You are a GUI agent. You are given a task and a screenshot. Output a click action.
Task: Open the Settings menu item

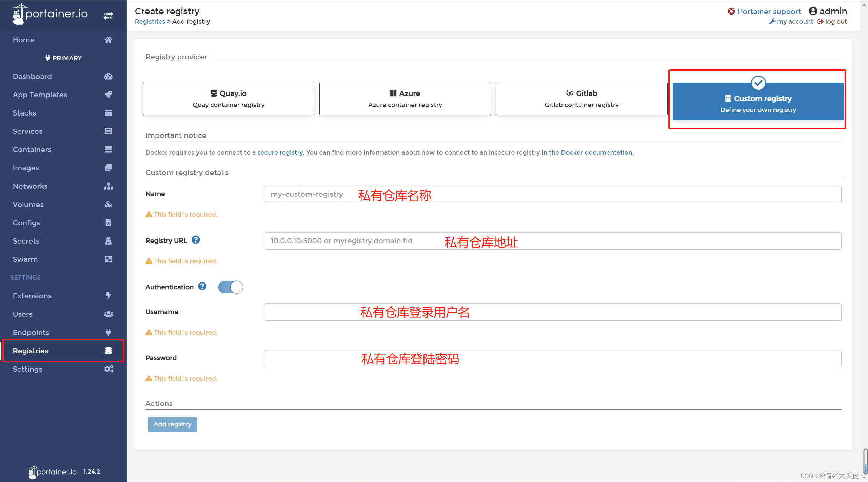pos(63,369)
